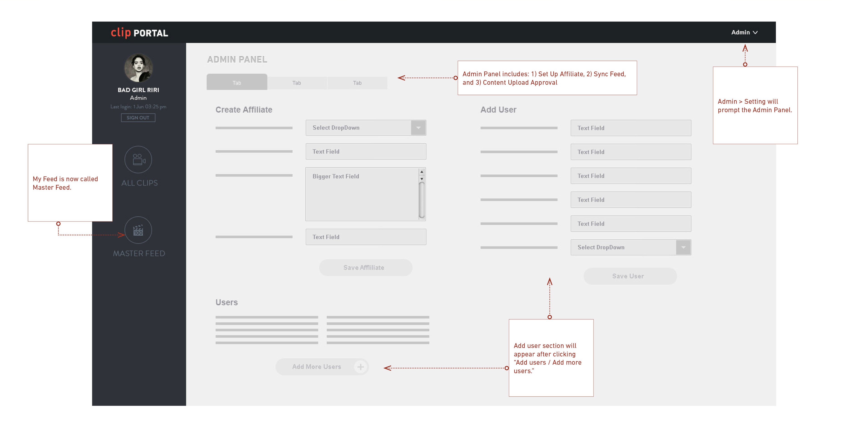Select the highlighted first Tab in Admin Panel
This screenshot has width=868, height=444.
tap(237, 82)
